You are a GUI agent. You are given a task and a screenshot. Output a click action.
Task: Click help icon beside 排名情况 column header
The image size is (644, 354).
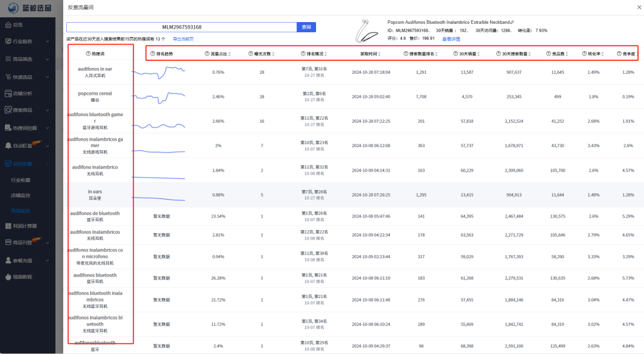pyautogui.click(x=303, y=54)
